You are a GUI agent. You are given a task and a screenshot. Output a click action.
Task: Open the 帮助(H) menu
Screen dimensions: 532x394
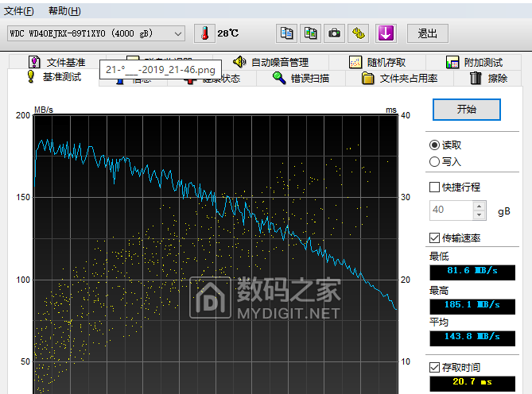pos(64,11)
